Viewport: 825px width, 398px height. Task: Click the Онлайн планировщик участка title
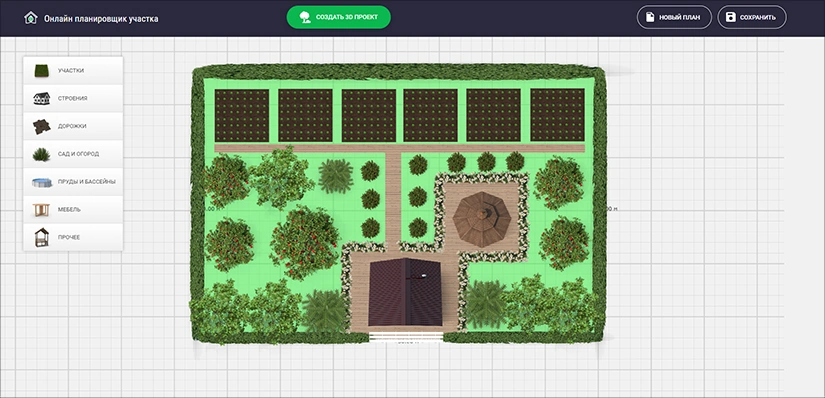(x=101, y=19)
